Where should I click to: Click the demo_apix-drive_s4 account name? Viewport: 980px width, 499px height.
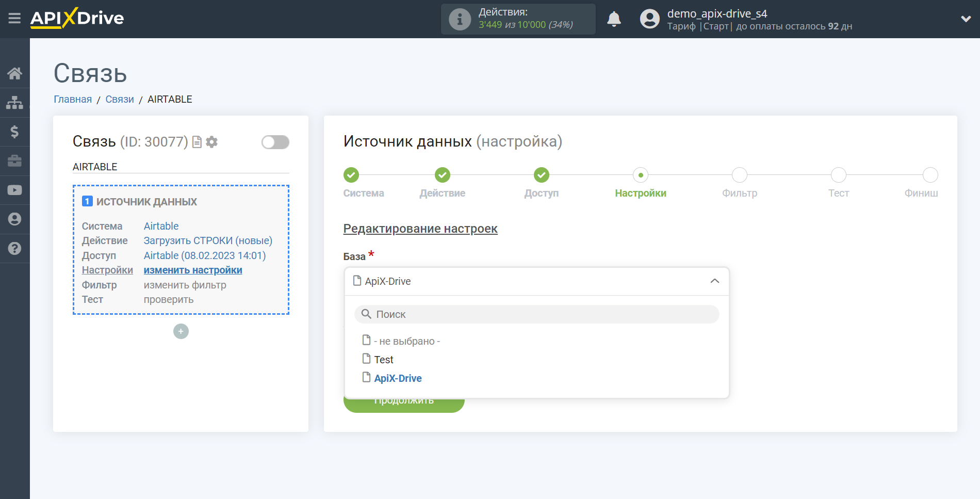point(717,13)
